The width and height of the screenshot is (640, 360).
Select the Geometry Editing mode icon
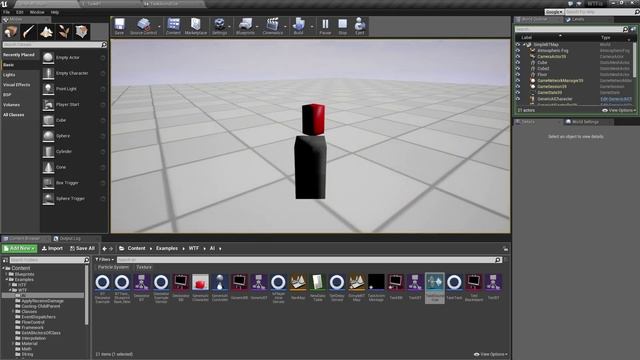click(81, 32)
